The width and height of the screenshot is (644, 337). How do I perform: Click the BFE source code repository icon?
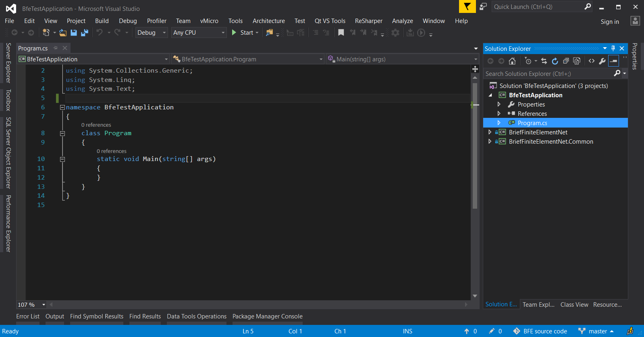(517, 331)
